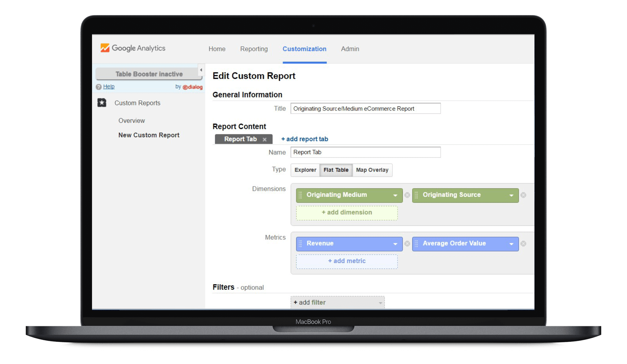
Task: Switch to the Reporting tab
Action: click(x=254, y=49)
